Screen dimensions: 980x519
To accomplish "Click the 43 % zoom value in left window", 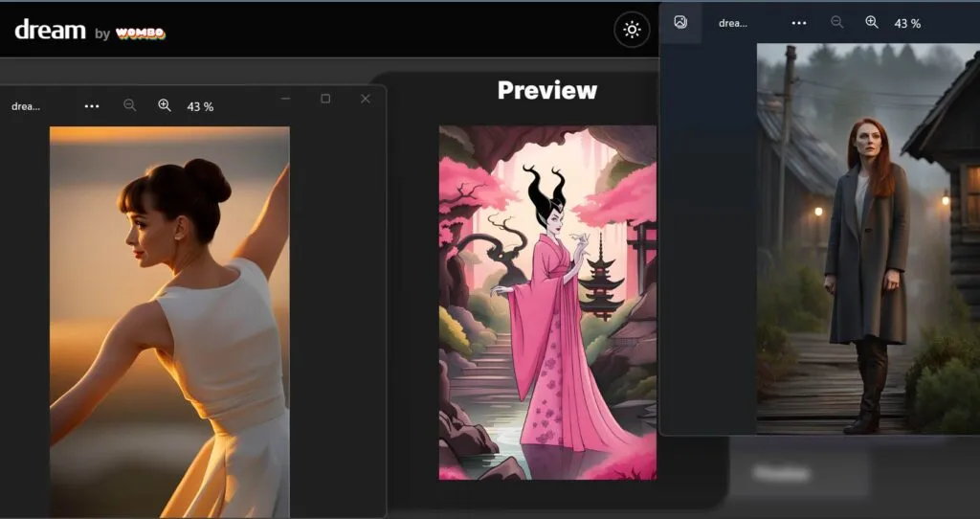I will click(200, 107).
